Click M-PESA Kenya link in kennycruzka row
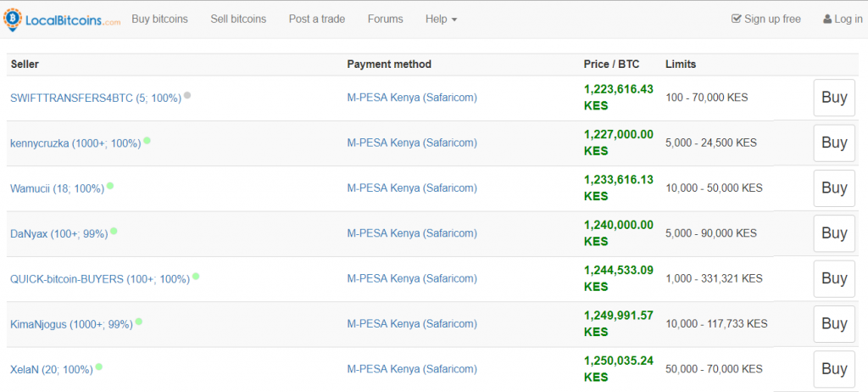 tap(412, 143)
